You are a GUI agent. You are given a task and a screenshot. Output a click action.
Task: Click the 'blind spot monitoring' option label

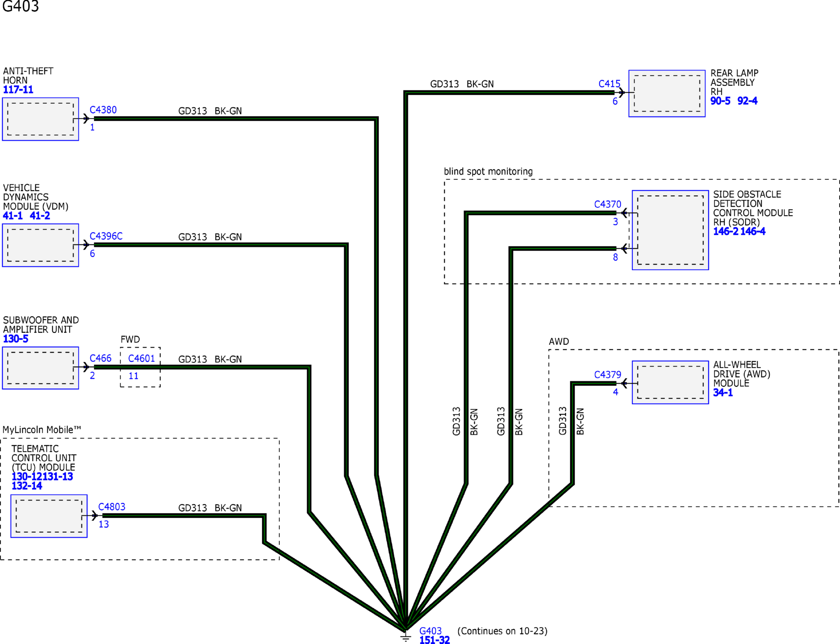click(488, 172)
